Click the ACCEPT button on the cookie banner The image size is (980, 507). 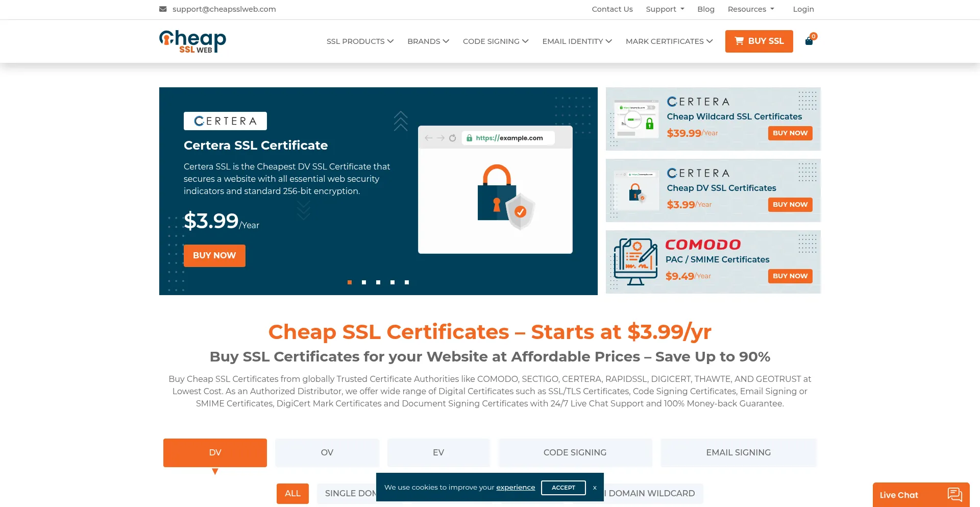[x=563, y=488]
